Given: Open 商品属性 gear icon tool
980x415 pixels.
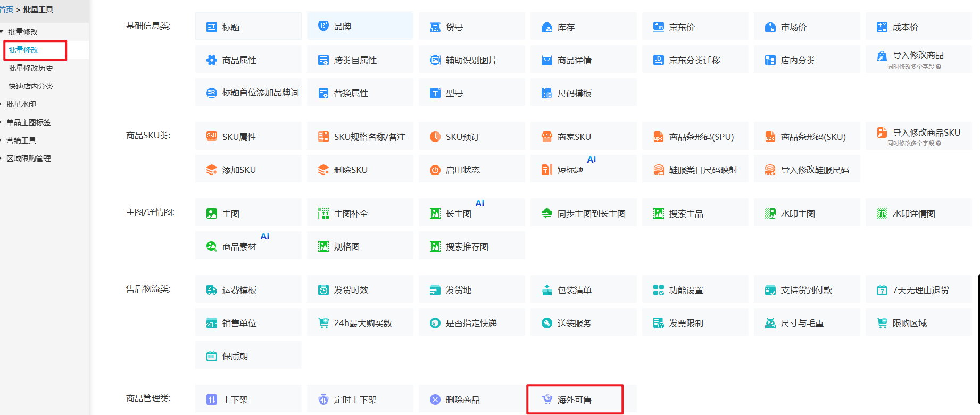Looking at the screenshot, I should click(x=212, y=60).
